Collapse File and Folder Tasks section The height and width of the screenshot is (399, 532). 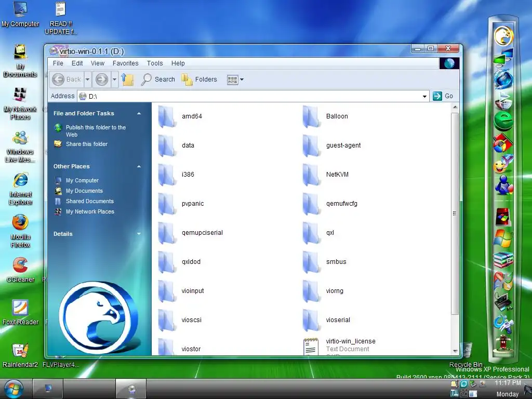[x=139, y=113]
